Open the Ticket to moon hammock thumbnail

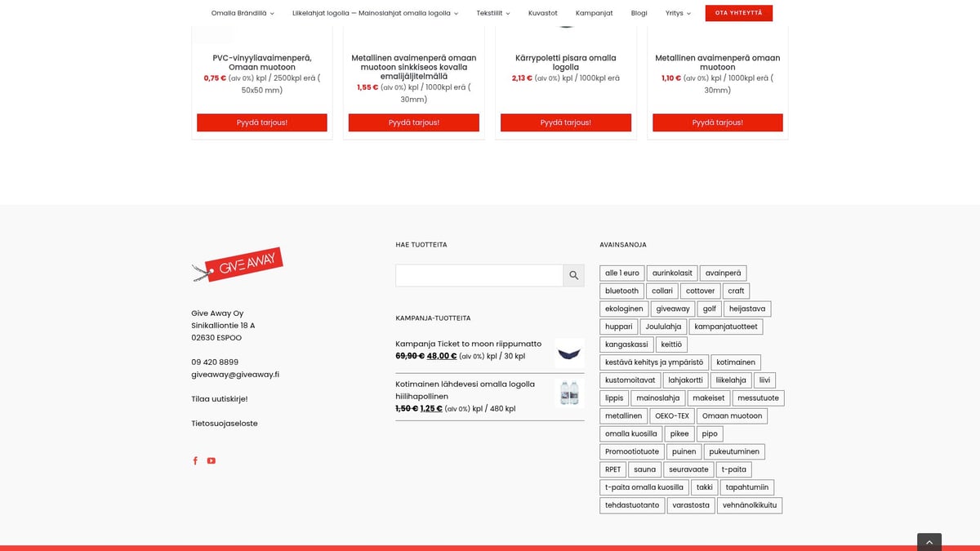(569, 353)
